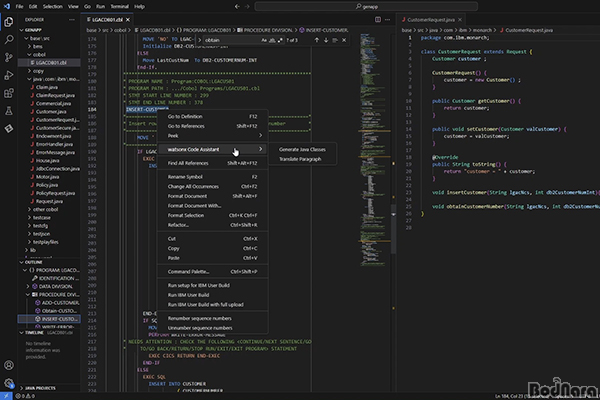Select Rename Symbol in context menu
This screenshot has width=600, height=400.
point(212,177)
